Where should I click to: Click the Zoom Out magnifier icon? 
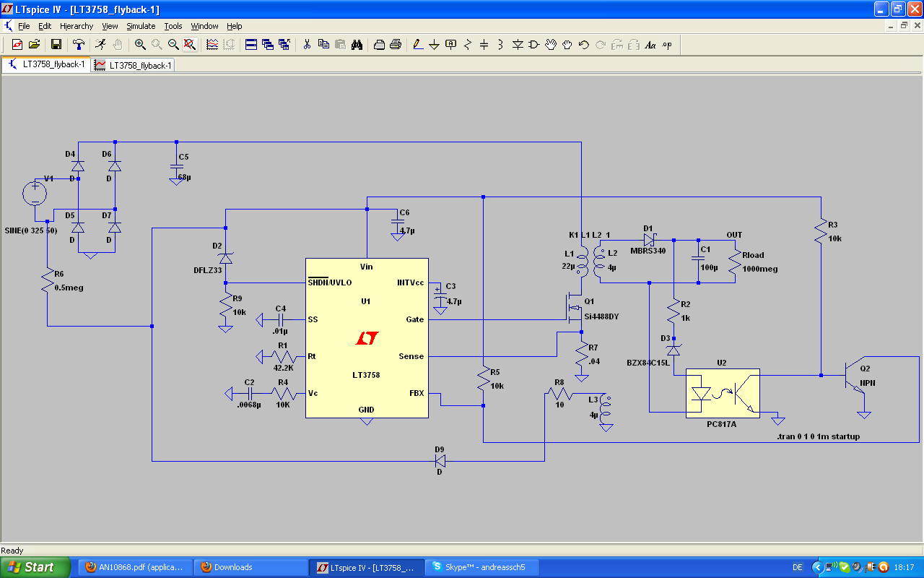click(173, 44)
